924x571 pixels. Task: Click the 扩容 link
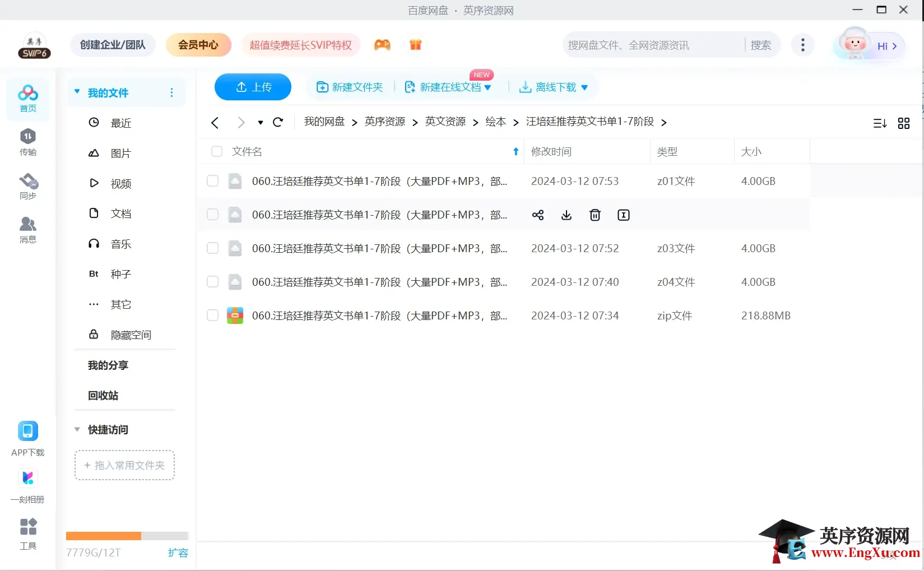[x=178, y=553]
